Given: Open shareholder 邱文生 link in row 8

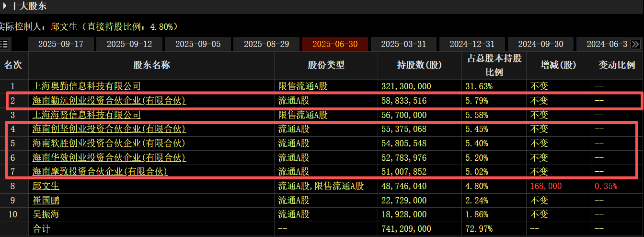Looking at the screenshot, I should pyautogui.click(x=46, y=186).
